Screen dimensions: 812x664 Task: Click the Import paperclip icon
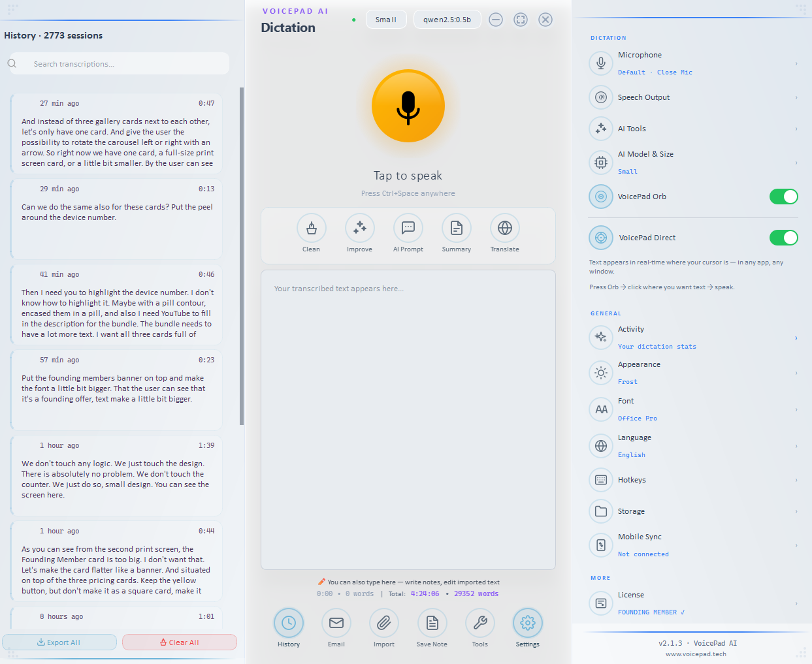pos(384,623)
